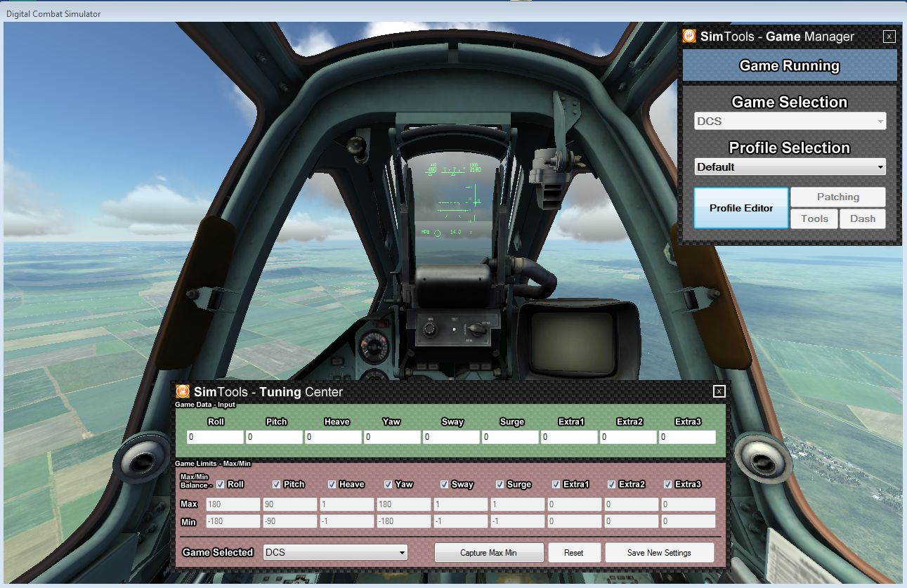Viewport: 907px width, 588px height.
Task: Click the Yaw Min value field
Action: point(403,522)
